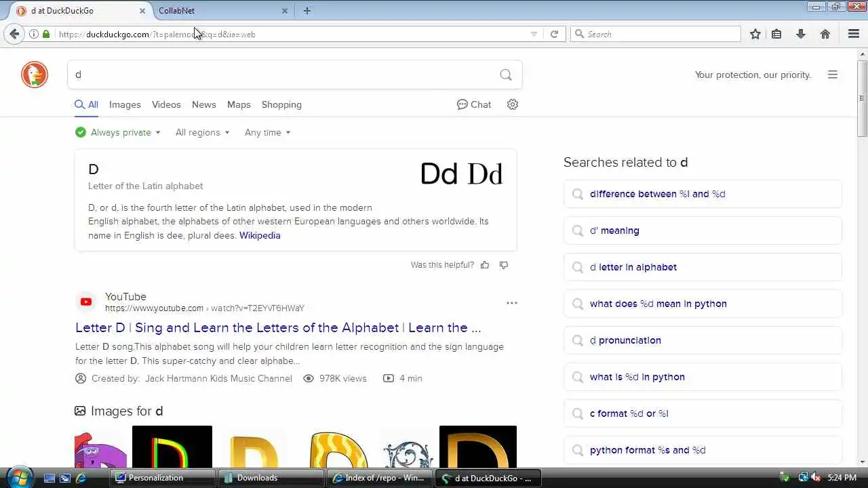Switch to the Maps tab
868x488 pixels.
point(239,104)
